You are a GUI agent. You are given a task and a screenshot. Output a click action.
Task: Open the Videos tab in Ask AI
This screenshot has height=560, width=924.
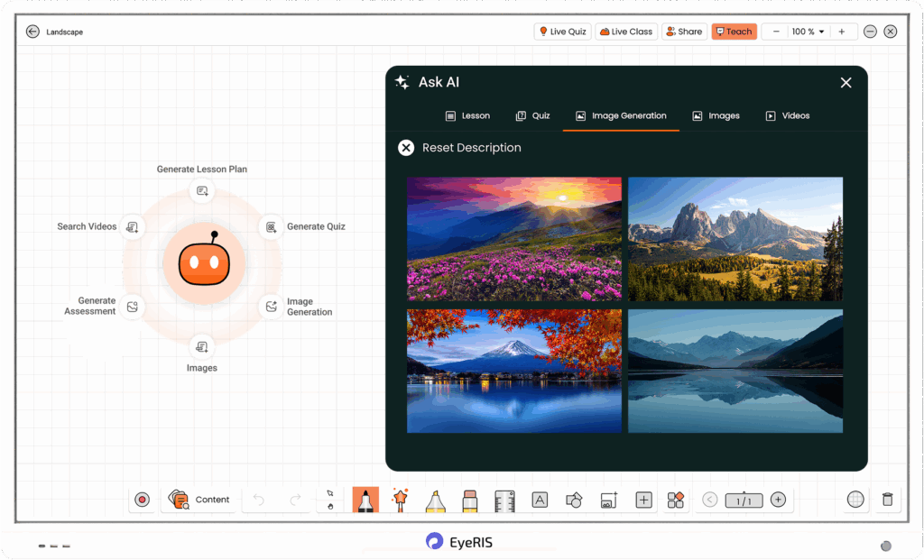coord(788,115)
